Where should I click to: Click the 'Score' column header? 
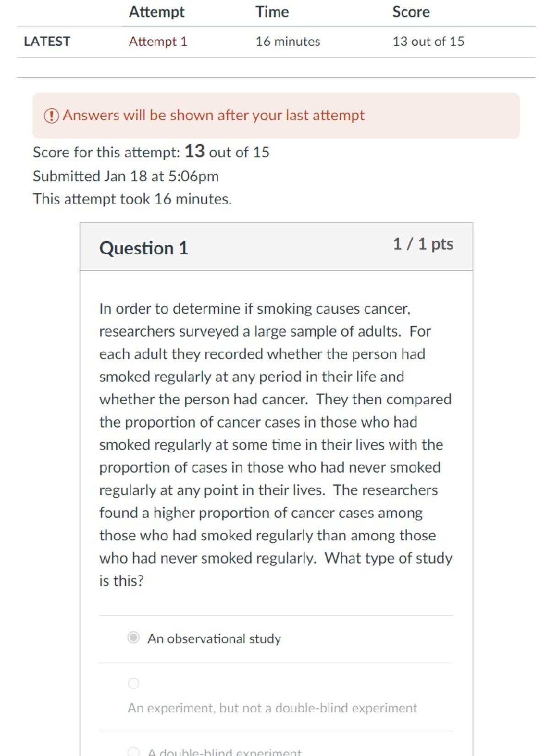tap(410, 11)
